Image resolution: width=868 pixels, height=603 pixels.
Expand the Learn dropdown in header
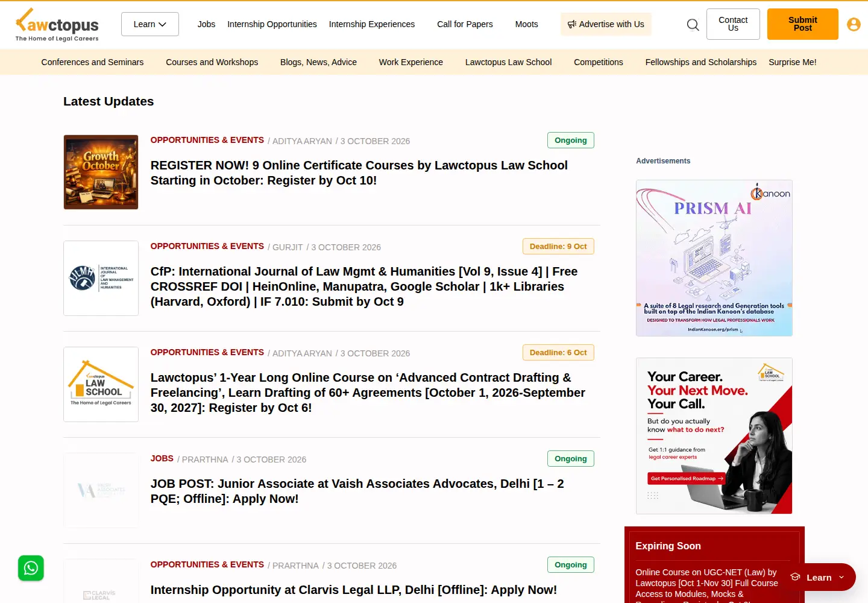click(150, 24)
